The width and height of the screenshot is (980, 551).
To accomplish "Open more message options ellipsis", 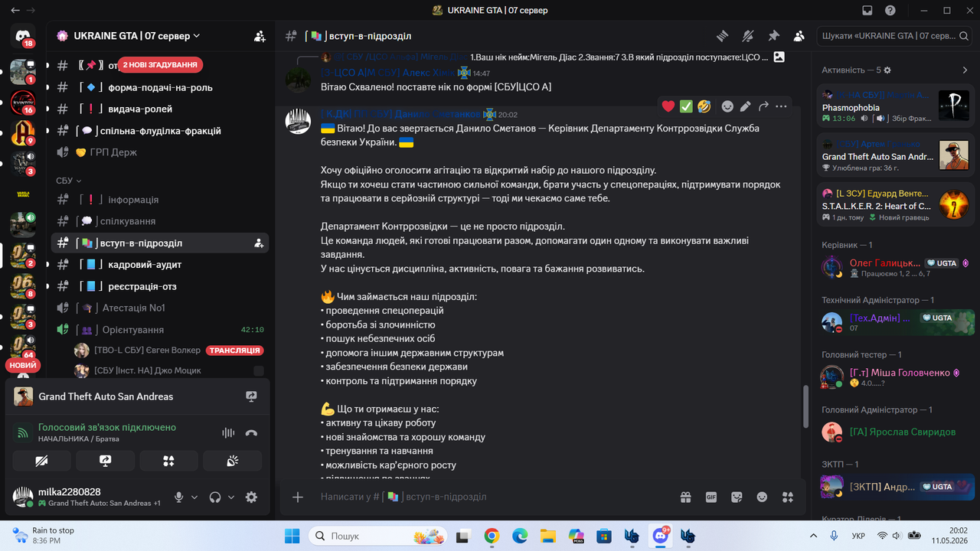I will 781,106.
